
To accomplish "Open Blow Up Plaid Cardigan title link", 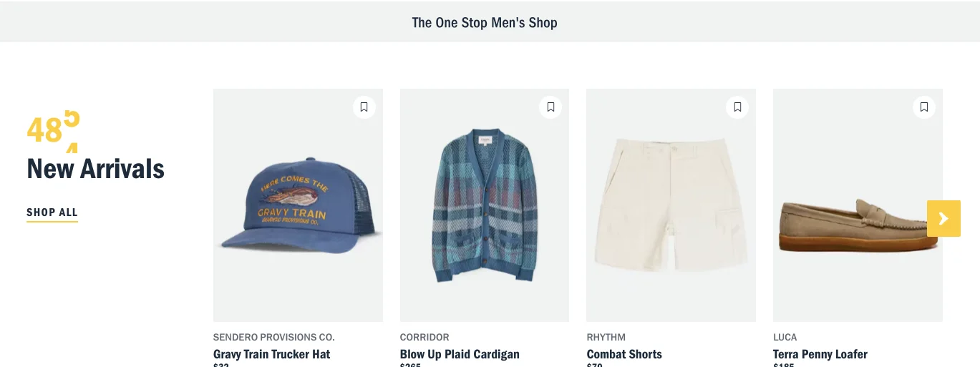I will click(460, 354).
